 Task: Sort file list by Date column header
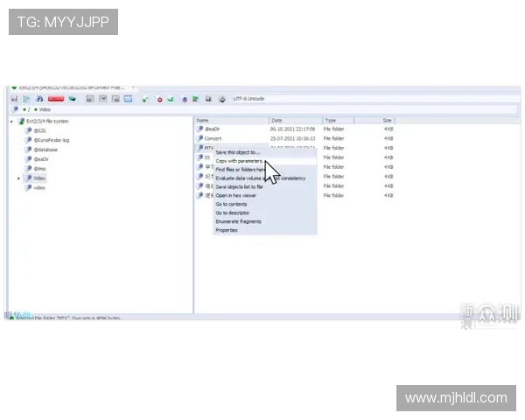tap(276, 120)
